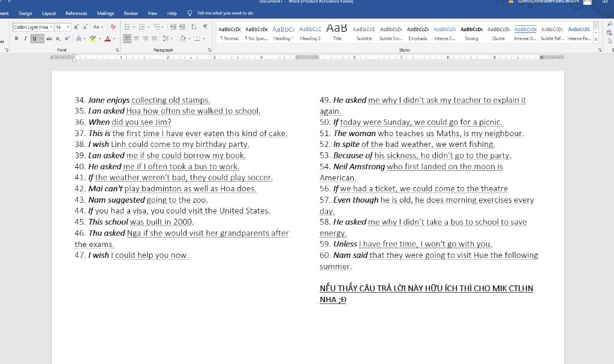Open the Mailings tab
This screenshot has width=614, height=364.
tap(106, 13)
